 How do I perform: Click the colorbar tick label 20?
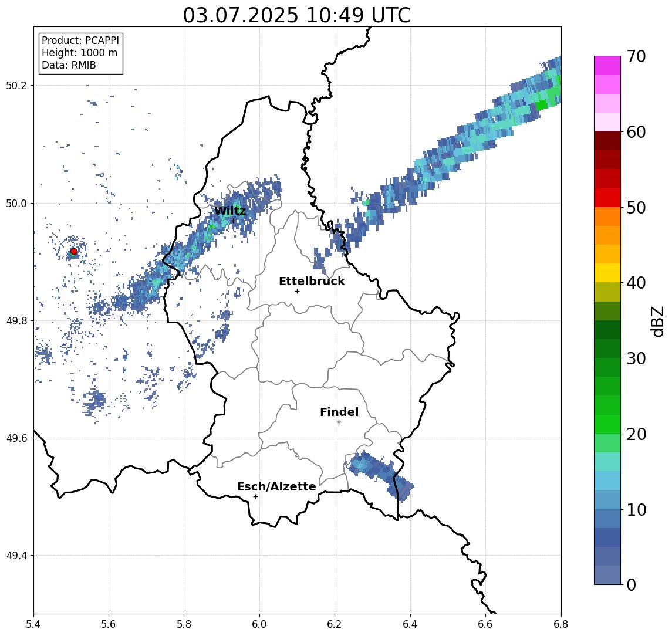coord(636,434)
